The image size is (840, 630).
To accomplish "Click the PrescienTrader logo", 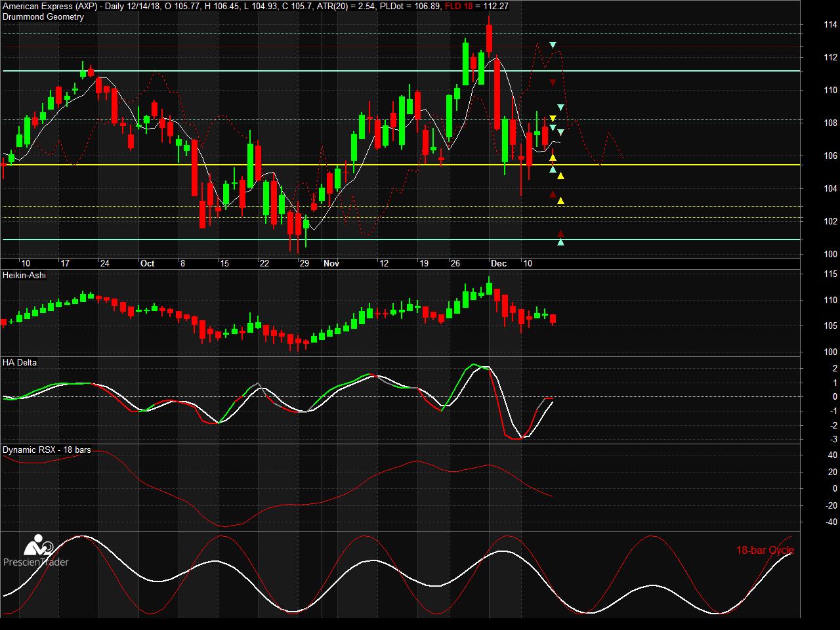I will coord(36,551).
